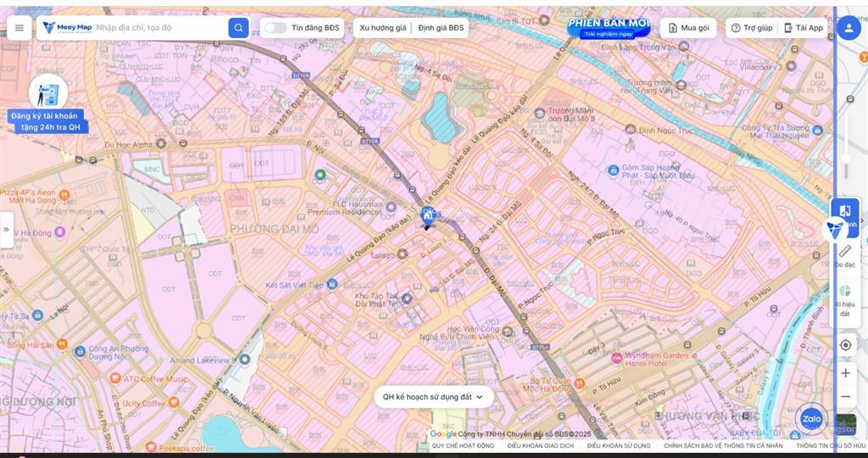Click Trường Mầm non Đại Mỗ 8 marker
Image resolution: width=868 pixels, height=458 pixels.
coord(540,114)
